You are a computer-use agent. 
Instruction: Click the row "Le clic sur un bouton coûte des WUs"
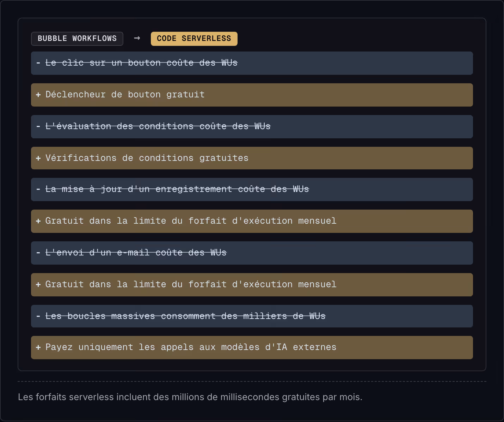[252, 63]
